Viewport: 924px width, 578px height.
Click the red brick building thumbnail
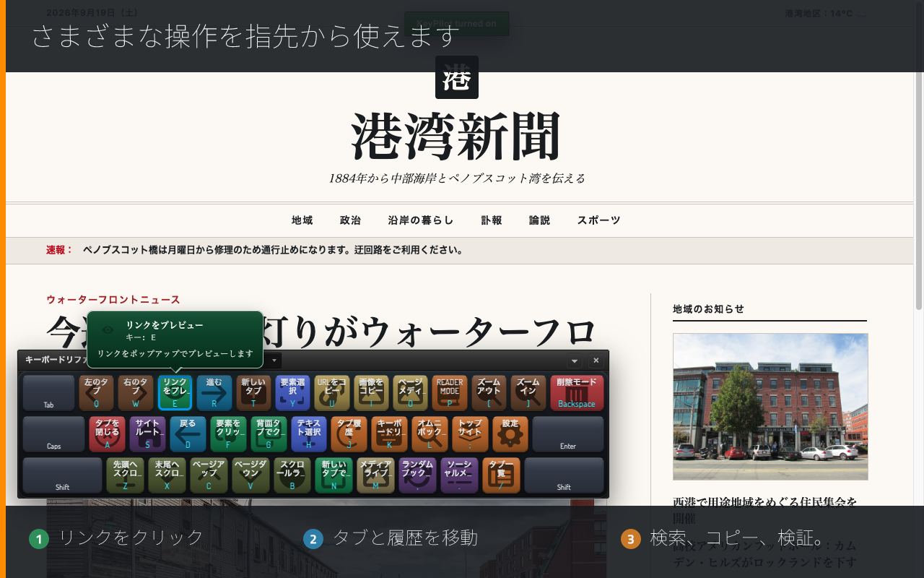click(770, 406)
